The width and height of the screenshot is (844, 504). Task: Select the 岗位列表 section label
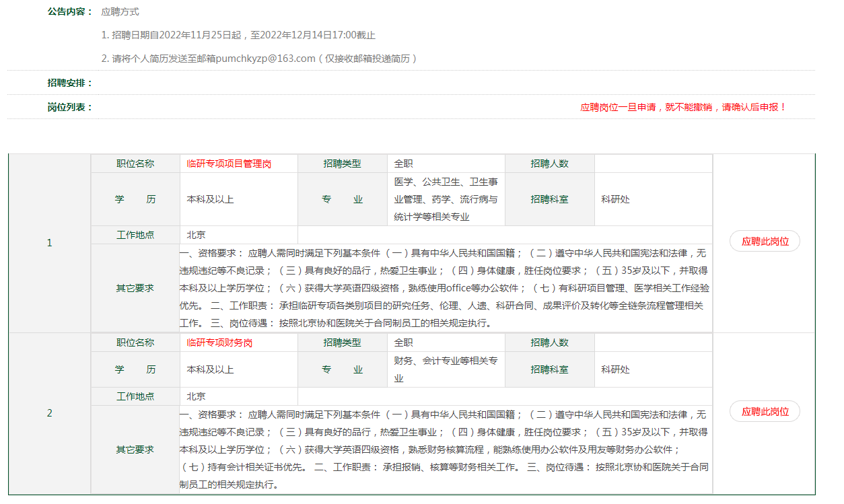point(69,107)
